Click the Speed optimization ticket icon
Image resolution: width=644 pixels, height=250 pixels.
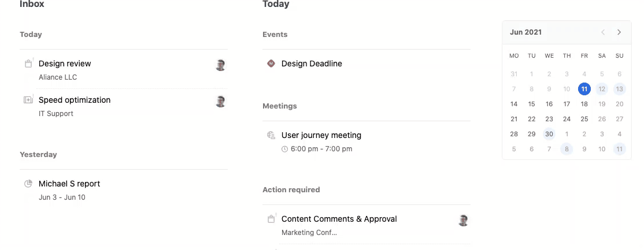click(28, 100)
